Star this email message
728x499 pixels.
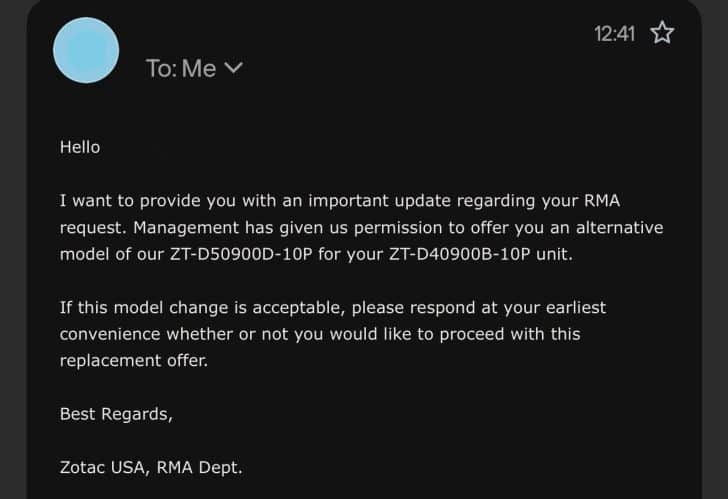pyautogui.click(x=662, y=32)
